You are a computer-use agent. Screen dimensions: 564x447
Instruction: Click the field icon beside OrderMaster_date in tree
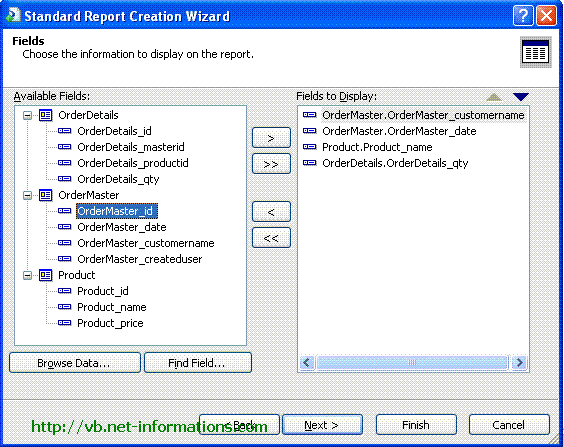(x=65, y=227)
